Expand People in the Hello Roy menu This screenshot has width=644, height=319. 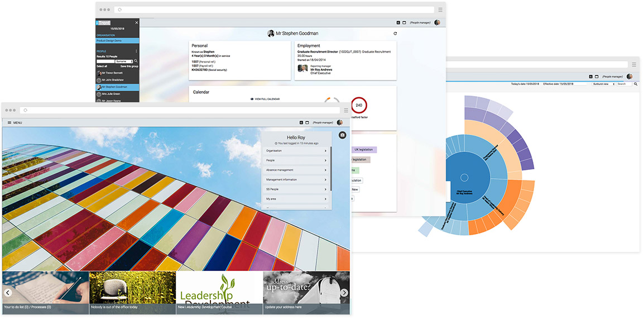[296, 160]
